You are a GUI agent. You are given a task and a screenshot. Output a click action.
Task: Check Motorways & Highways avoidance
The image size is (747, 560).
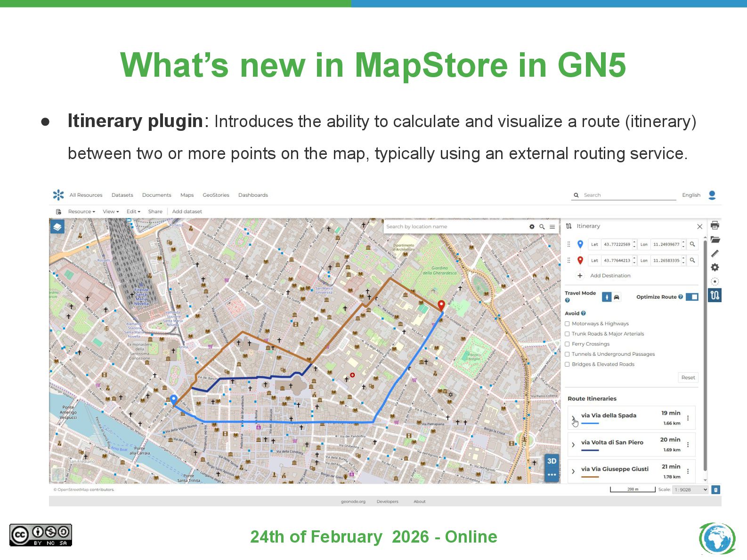point(568,324)
